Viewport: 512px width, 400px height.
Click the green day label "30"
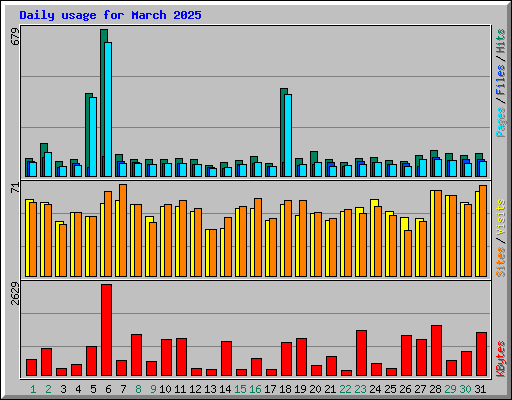click(465, 389)
